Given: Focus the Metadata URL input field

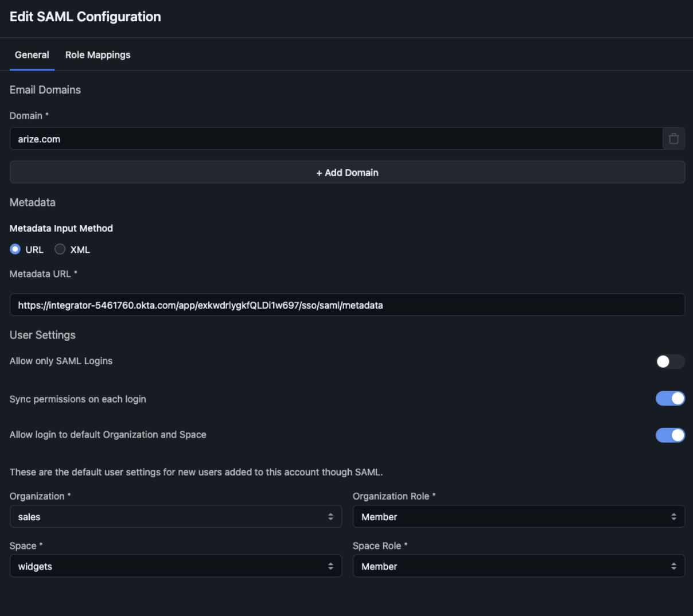Looking at the screenshot, I should tap(347, 305).
